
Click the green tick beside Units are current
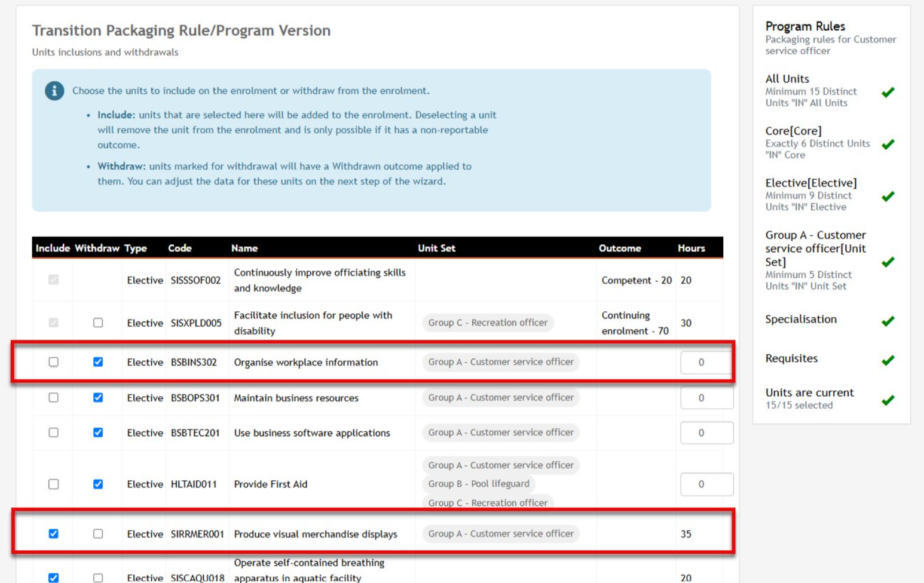tap(888, 400)
